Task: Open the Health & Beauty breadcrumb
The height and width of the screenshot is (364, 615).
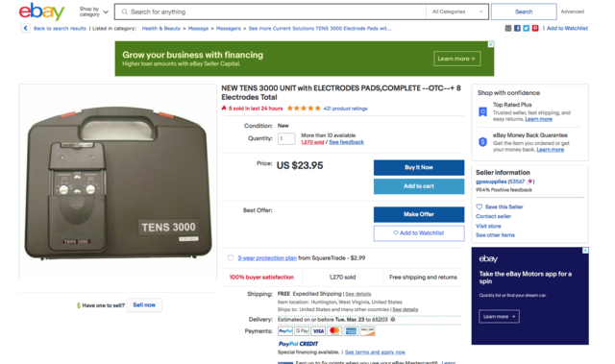Action: coord(161,28)
